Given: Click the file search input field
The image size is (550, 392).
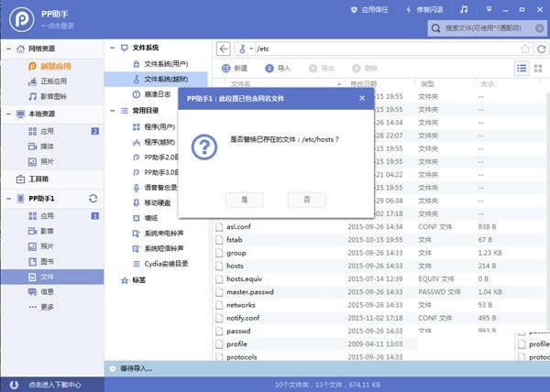Looking at the screenshot, I should pos(483,28).
